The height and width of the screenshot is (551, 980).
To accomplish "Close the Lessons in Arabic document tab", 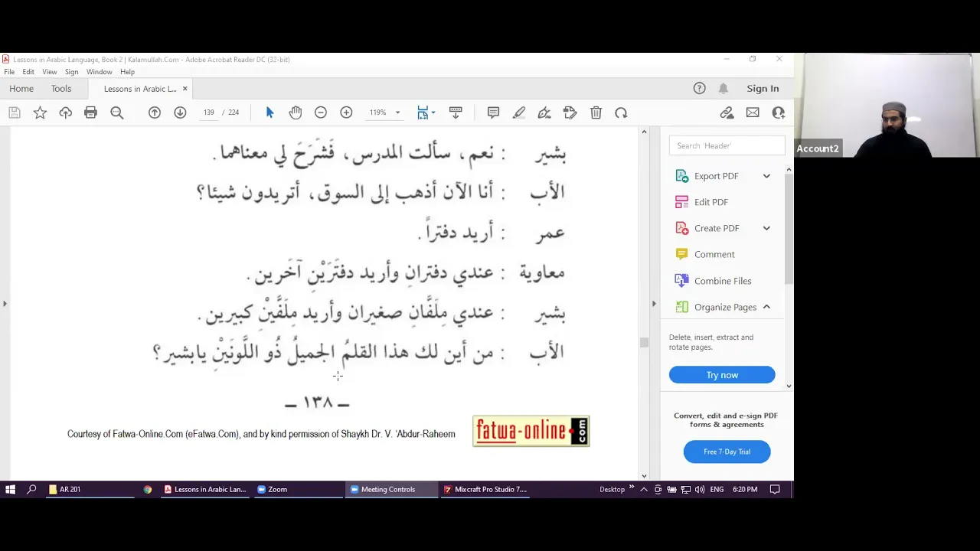I will pyautogui.click(x=185, y=89).
